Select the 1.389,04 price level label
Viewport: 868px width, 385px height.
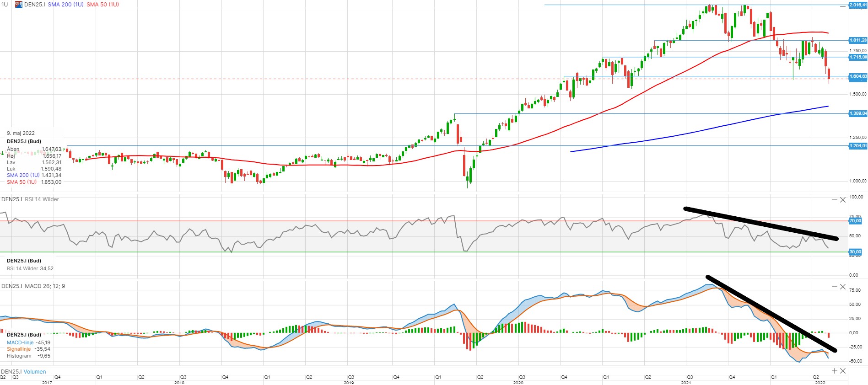(x=858, y=113)
